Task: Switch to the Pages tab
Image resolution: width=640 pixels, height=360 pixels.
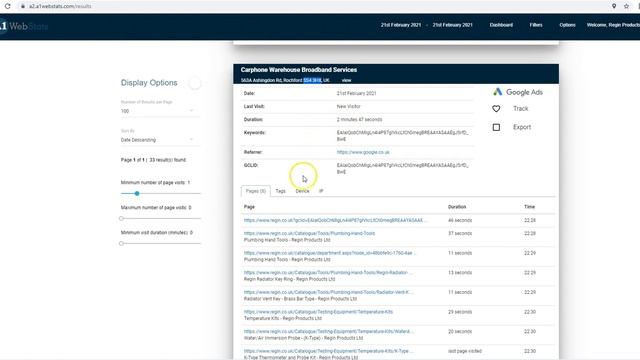Action: tap(256, 191)
